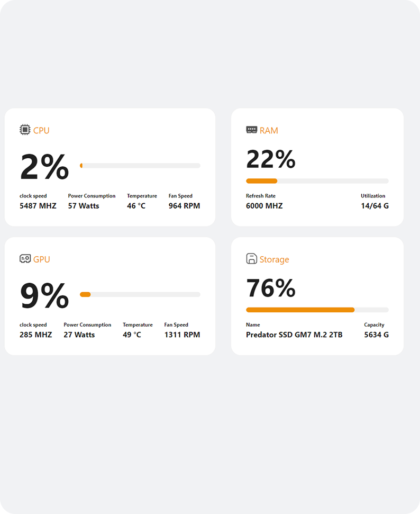Click the Storage disk icon
The image size is (420, 514).
(x=252, y=258)
